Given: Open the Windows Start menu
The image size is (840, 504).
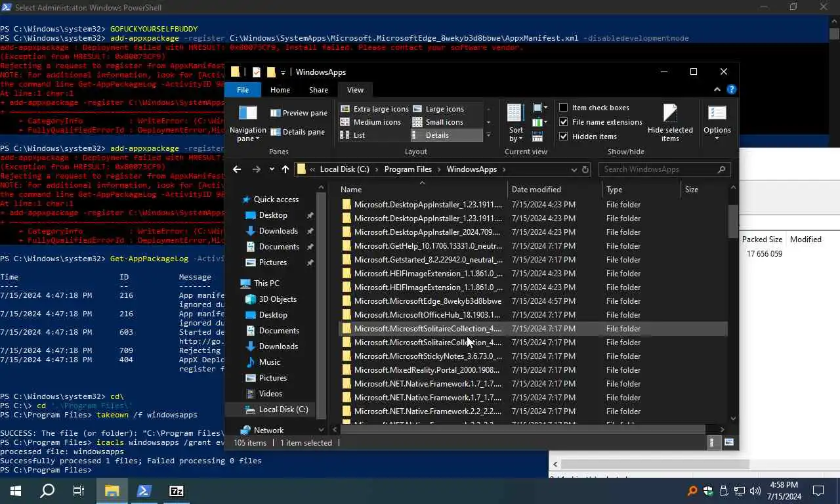Looking at the screenshot, I should pyautogui.click(x=16, y=491).
